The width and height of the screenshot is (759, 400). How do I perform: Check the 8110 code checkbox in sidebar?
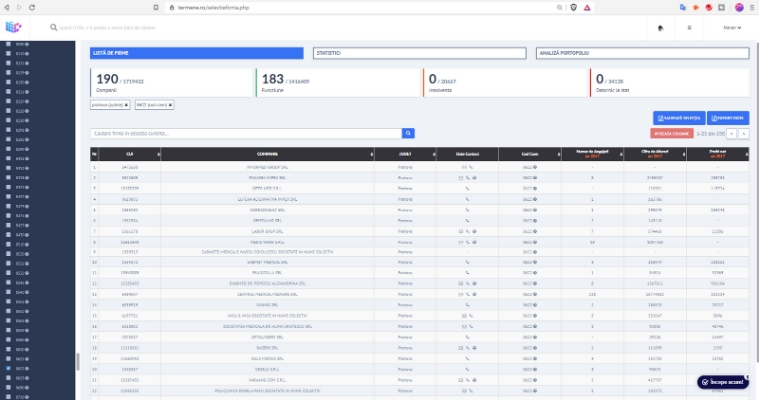[x=8, y=54]
